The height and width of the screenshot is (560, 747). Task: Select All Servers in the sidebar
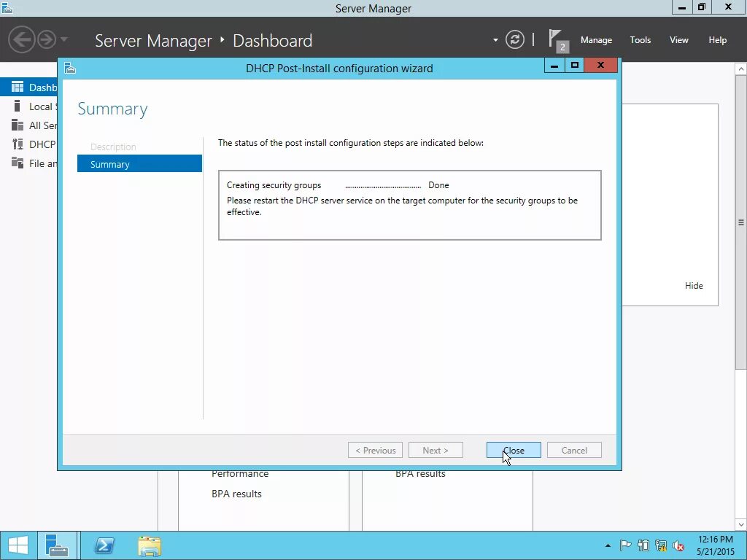[x=28, y=125]
